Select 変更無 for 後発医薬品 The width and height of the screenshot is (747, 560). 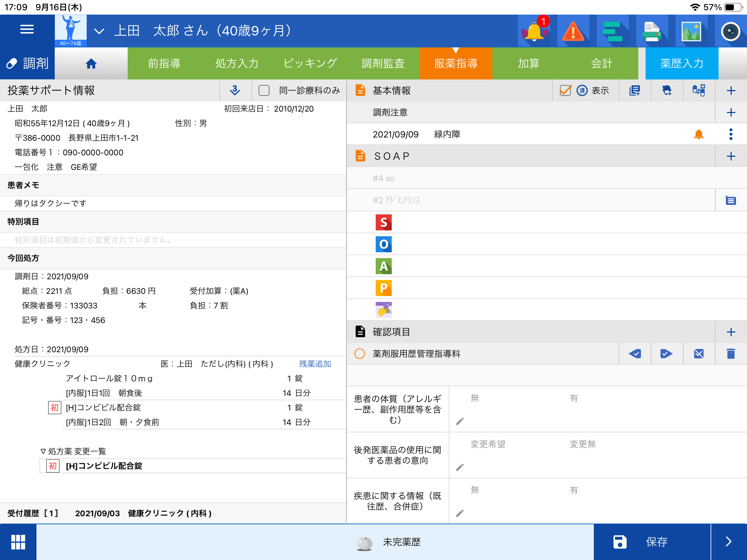[x=583, y=444]
